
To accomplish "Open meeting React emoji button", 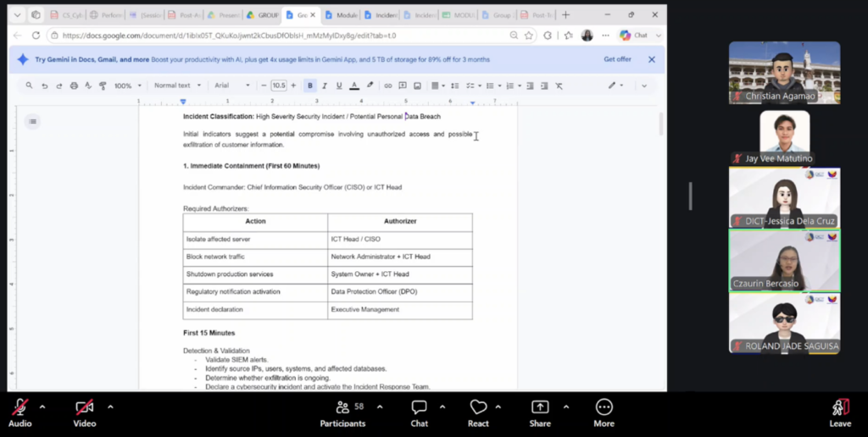I will point(478,413).
